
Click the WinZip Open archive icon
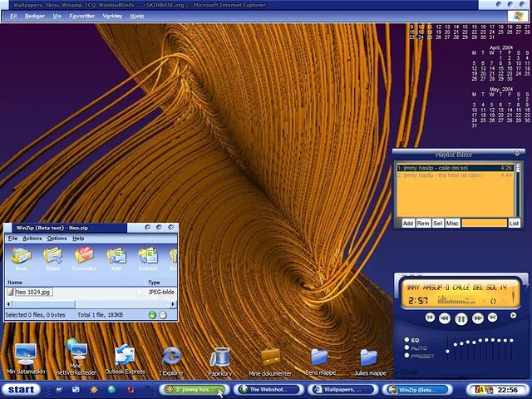[x=52, y=259]
